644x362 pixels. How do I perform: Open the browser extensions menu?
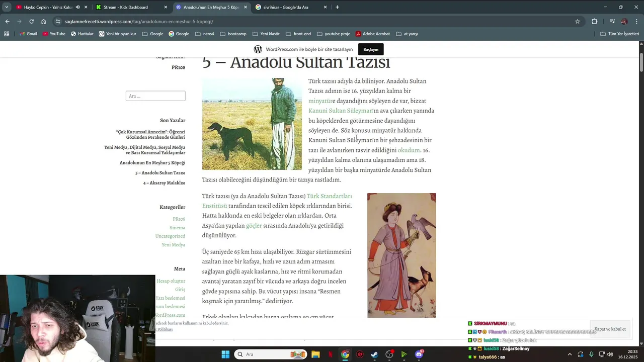(x=594, y=21)
